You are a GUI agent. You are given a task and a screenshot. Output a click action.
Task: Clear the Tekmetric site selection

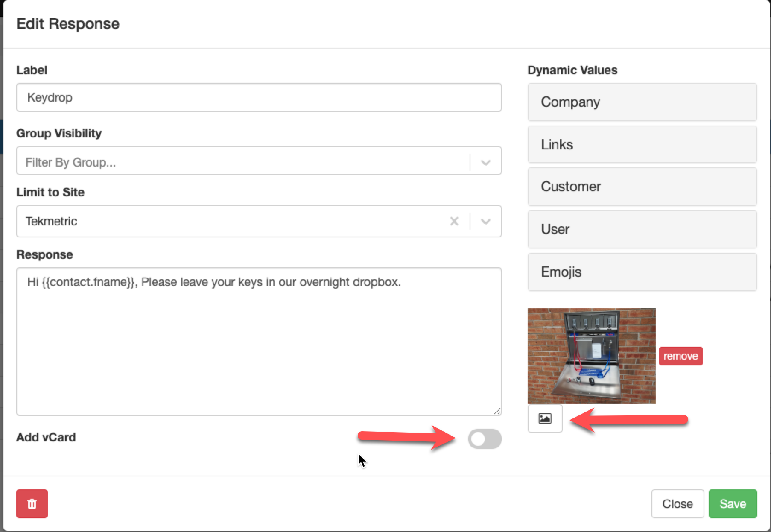[454, 221]
